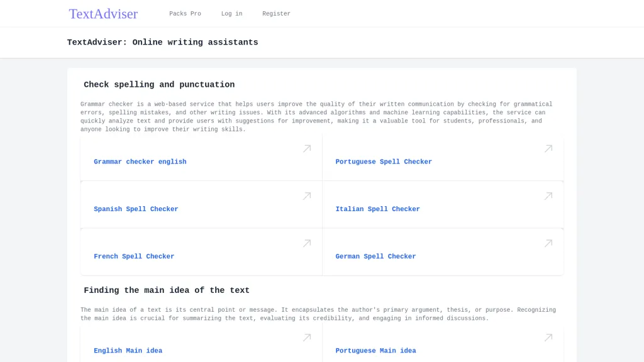Open the Packs Pro menu item
644x362 pixels.
(186, 14)
